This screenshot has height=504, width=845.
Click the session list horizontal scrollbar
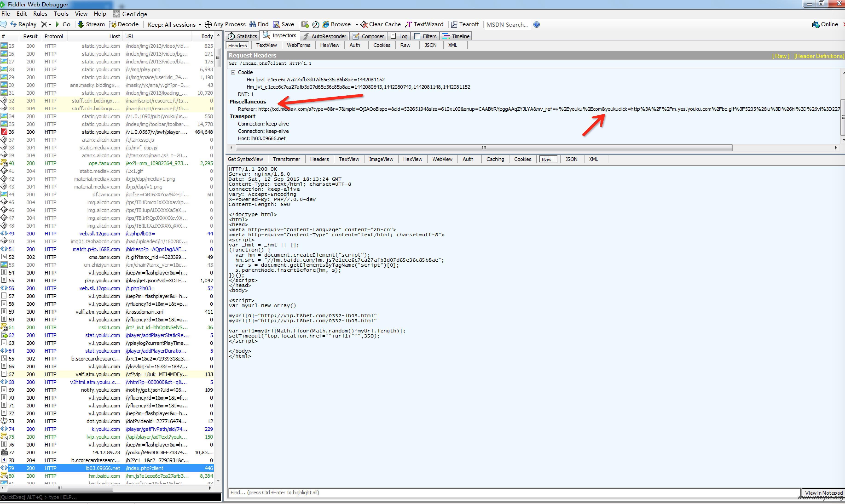tap(60, 488)
